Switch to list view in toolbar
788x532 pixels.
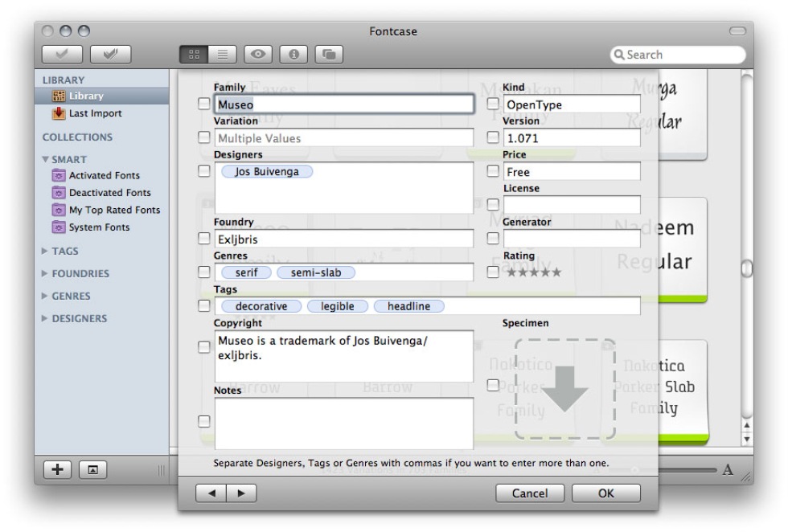(x=221, y=55)
